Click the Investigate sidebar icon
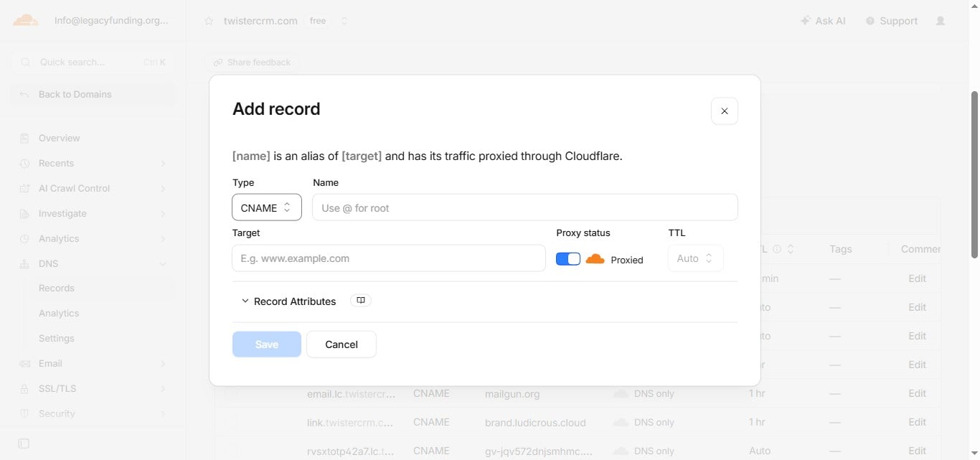The image size is (980, 460). [24, 213]
